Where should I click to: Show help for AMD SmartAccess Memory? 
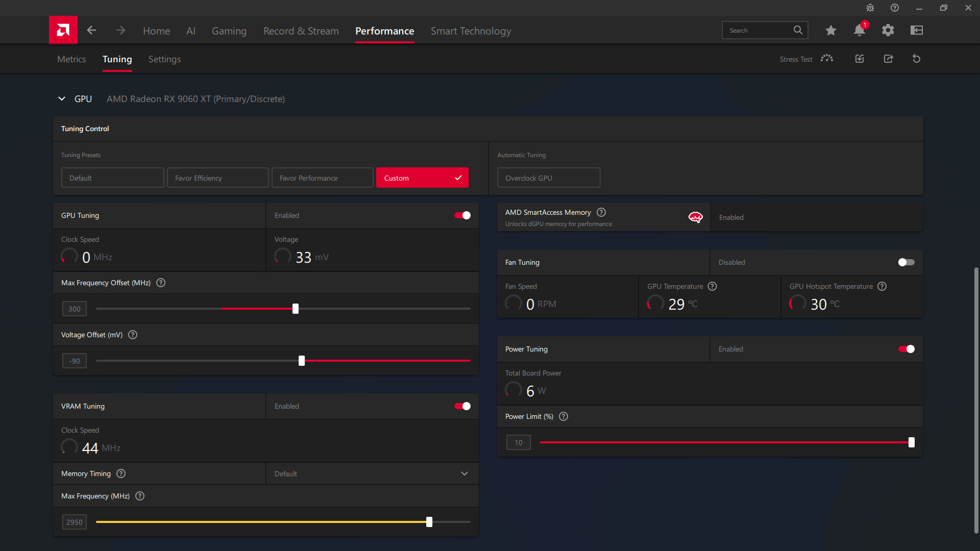pyautogui.click(x=601, y=212)
